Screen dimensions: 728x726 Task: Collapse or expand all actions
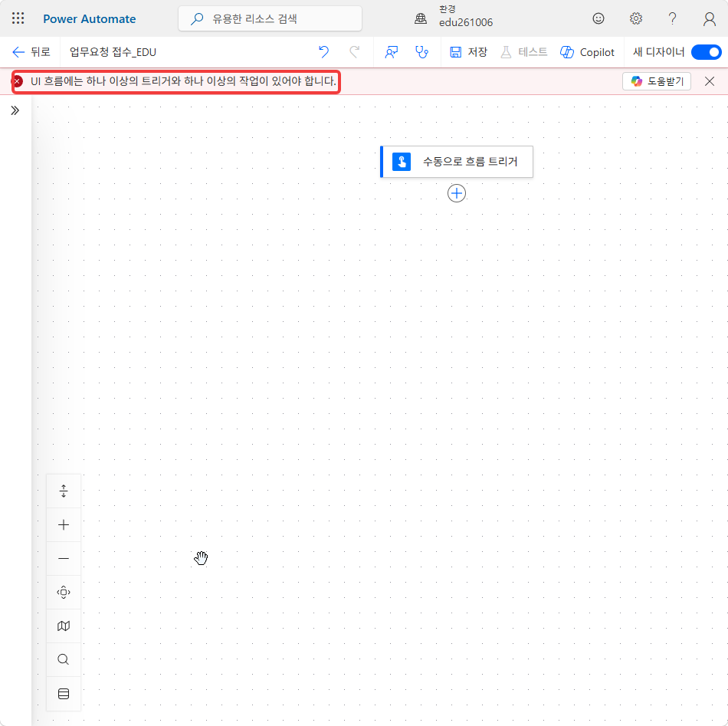pyautogui.click(x=64, y=491)
